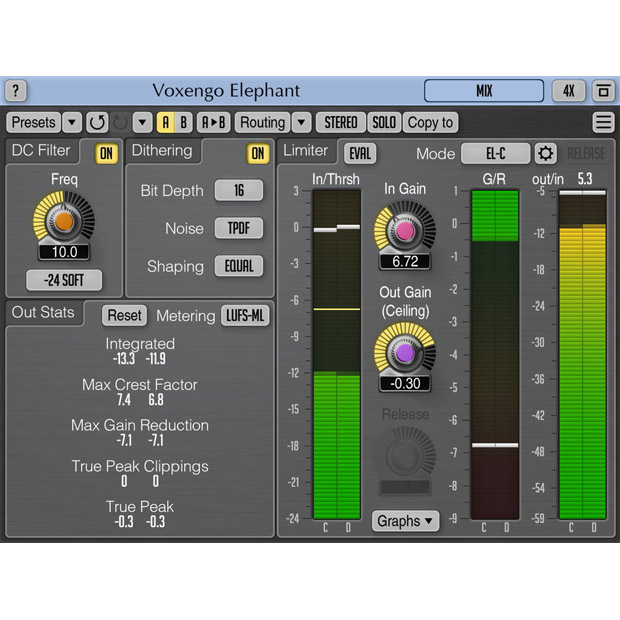
Task: Change Bit Depth value 16
Action: (239, 190)
